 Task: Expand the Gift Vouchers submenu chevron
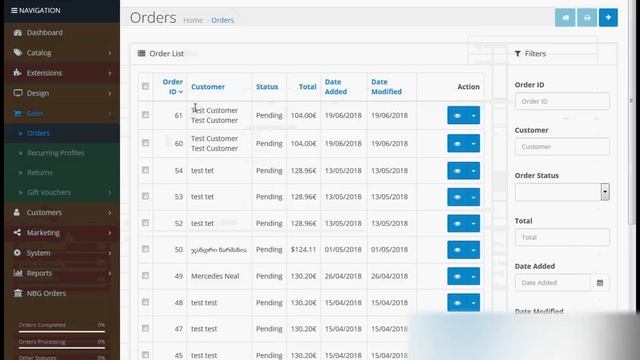point(109,193)
